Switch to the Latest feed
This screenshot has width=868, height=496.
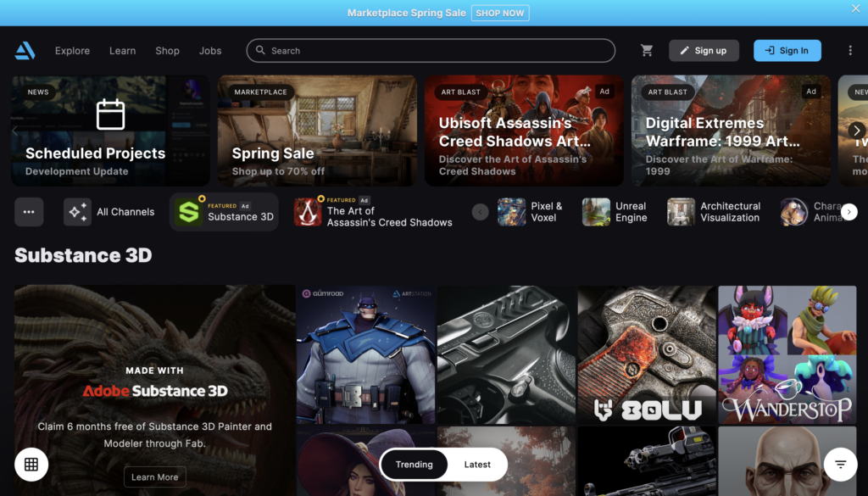pos(477,465)
